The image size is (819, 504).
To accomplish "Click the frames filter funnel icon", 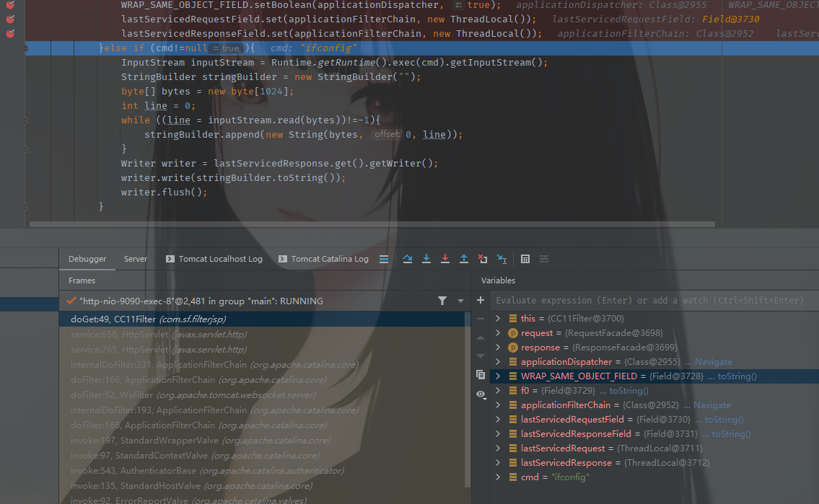I will (x=442, y=301).
